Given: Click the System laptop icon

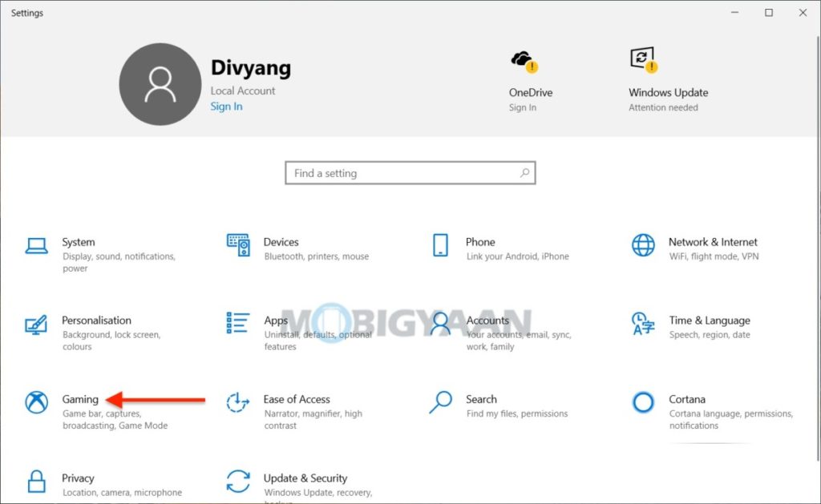Looking at the screenshot, I should pos(37,246).
